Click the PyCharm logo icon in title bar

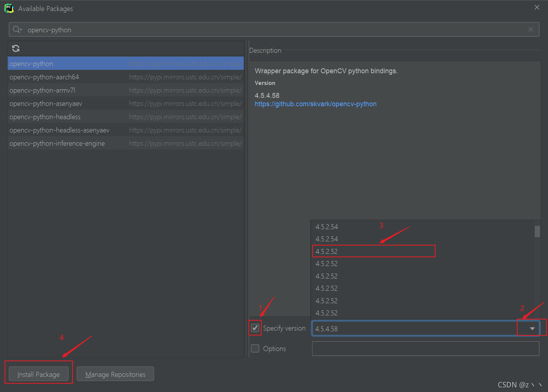(9, 8)
